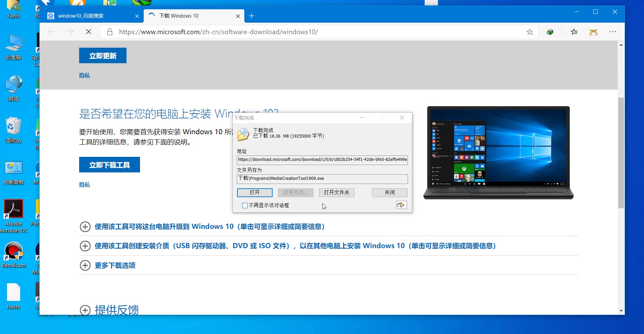Screen dimensions: 644x334
Task: Click the cat avatar browser extension icon
Action: (x=594, y=32)
